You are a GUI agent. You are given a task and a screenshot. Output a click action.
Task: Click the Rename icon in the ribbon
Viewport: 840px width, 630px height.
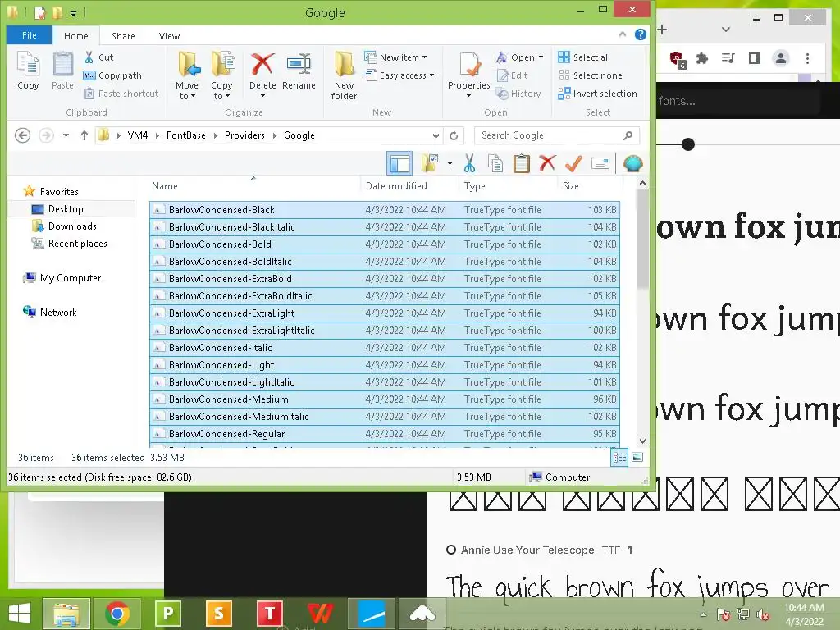point(299,65)
